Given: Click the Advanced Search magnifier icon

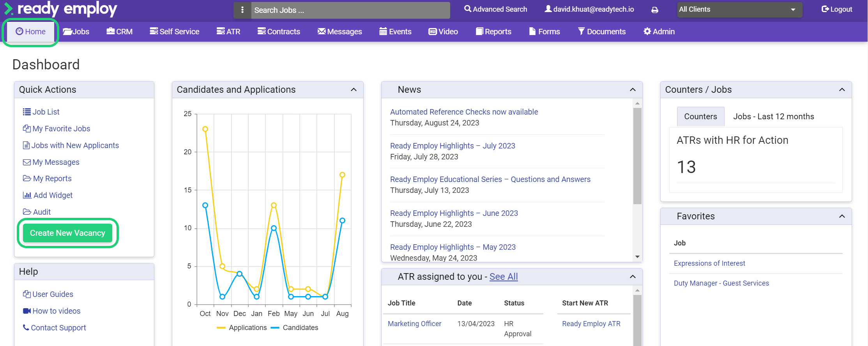Looking at the screenshot, I should (467, 9).
